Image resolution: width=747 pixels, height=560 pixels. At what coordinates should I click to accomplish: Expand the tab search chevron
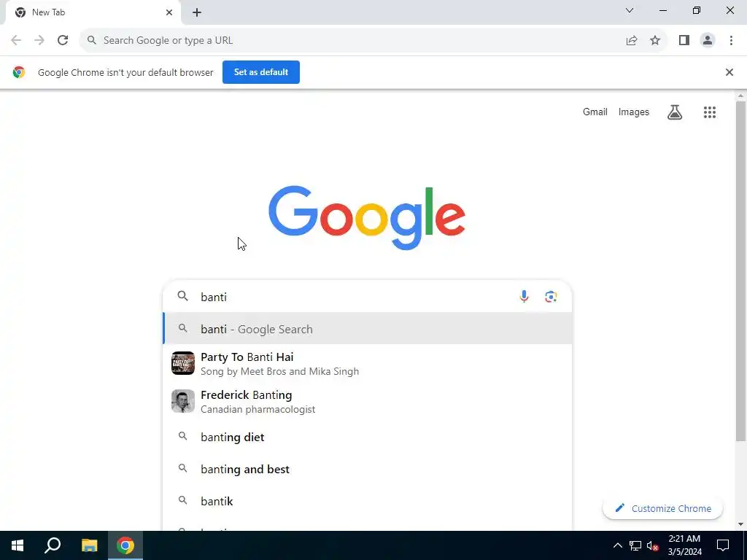point(630,10)
